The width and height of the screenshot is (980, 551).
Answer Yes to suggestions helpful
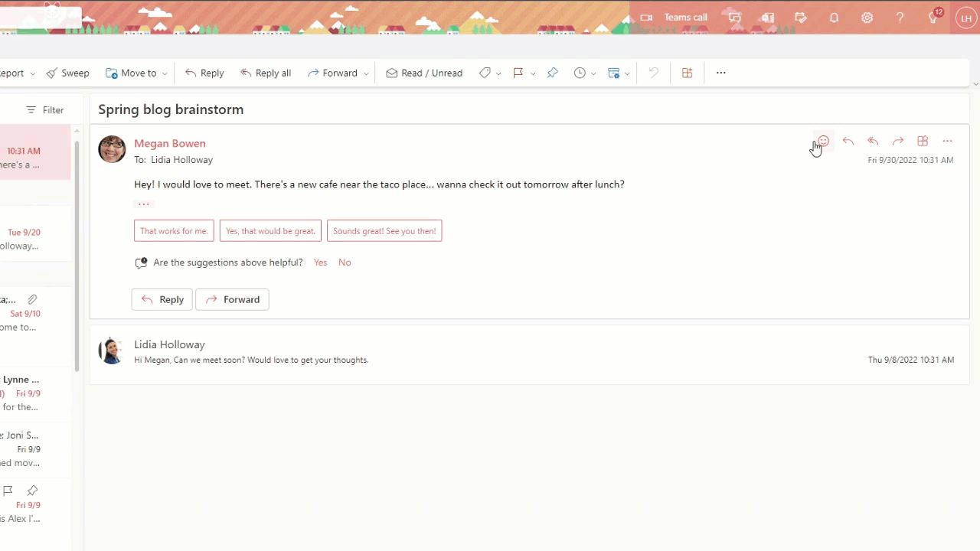pos(320,262)
